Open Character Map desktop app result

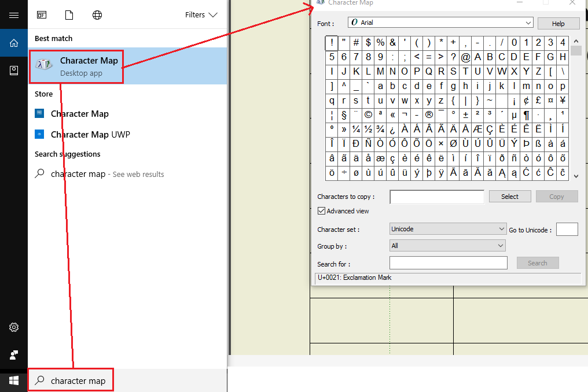(127, 66)
